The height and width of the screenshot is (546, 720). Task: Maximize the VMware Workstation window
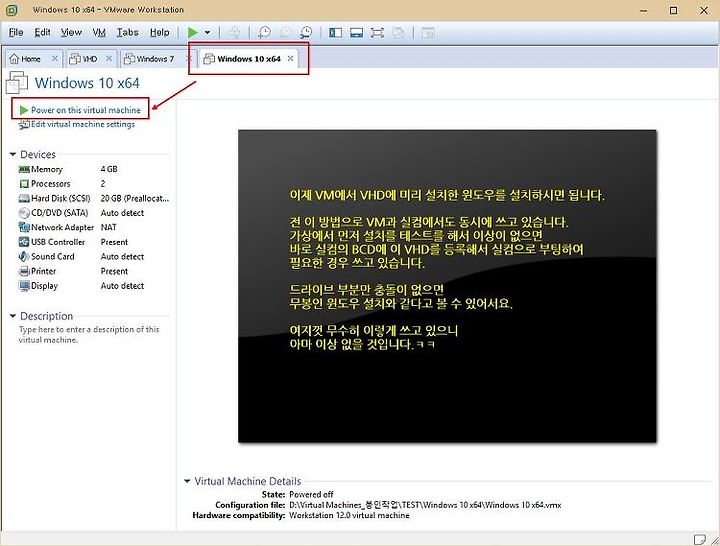point(673,10)
